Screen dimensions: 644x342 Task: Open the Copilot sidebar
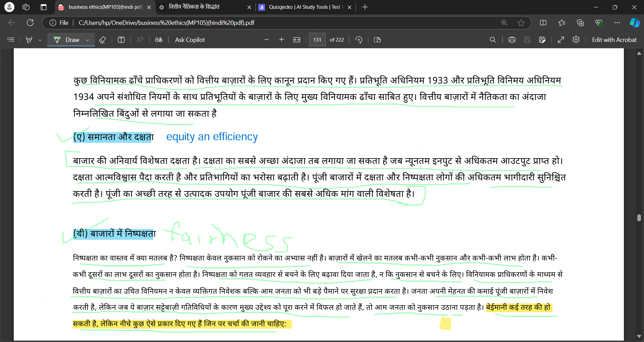[x=635, y=23]
